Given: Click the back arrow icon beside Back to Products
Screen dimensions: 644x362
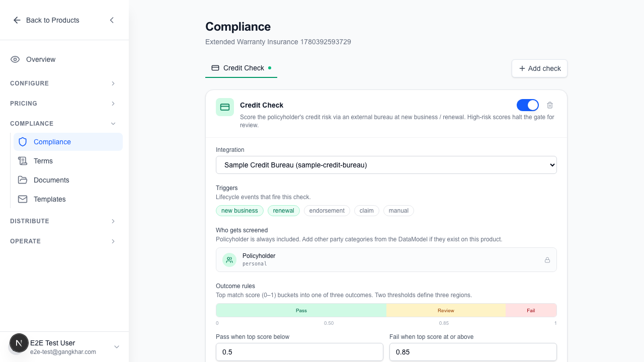Looking at the screenshot, I should tap(17, 20).
